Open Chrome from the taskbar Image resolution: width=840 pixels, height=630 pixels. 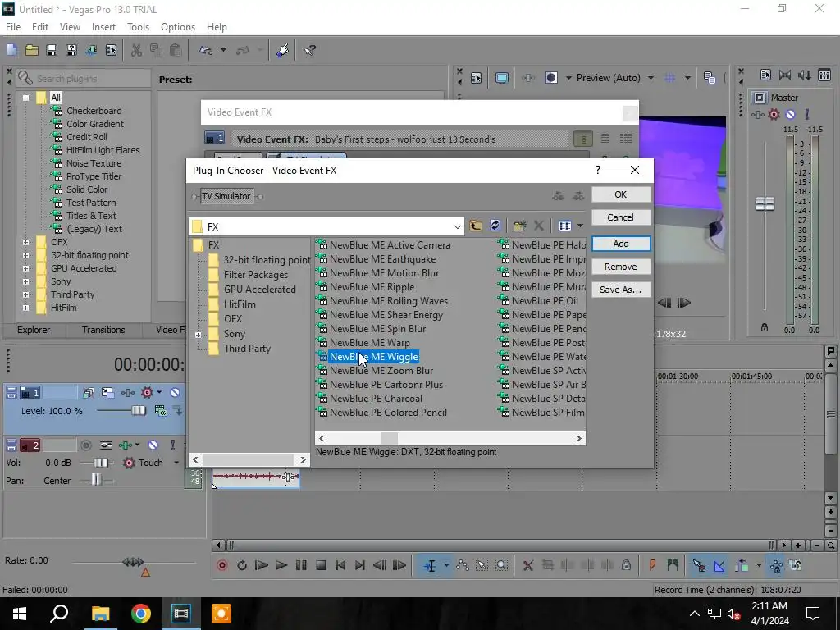(141, 614)
